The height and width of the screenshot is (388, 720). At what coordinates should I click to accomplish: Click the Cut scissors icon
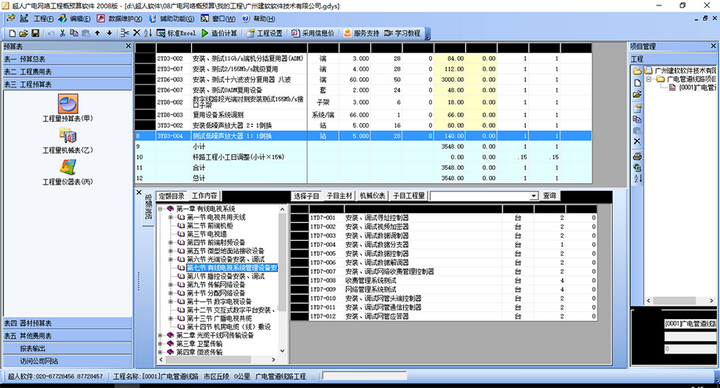(62, 33)
